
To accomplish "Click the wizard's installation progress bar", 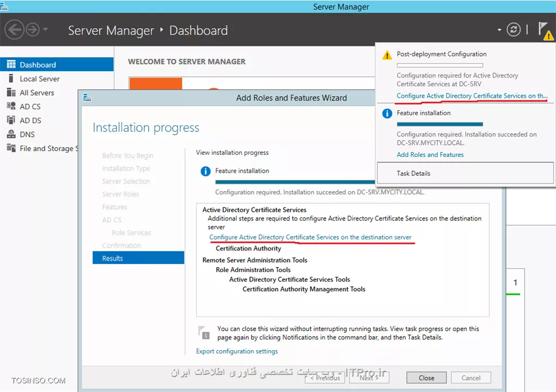I will [295, 182].
